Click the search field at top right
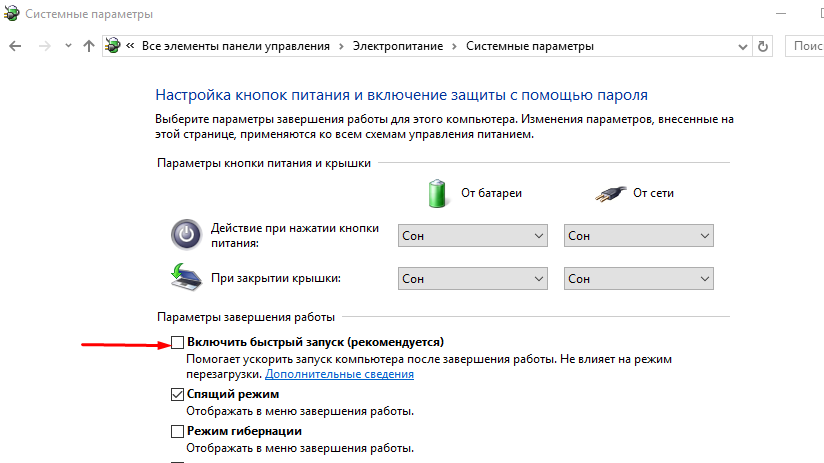 805,46
